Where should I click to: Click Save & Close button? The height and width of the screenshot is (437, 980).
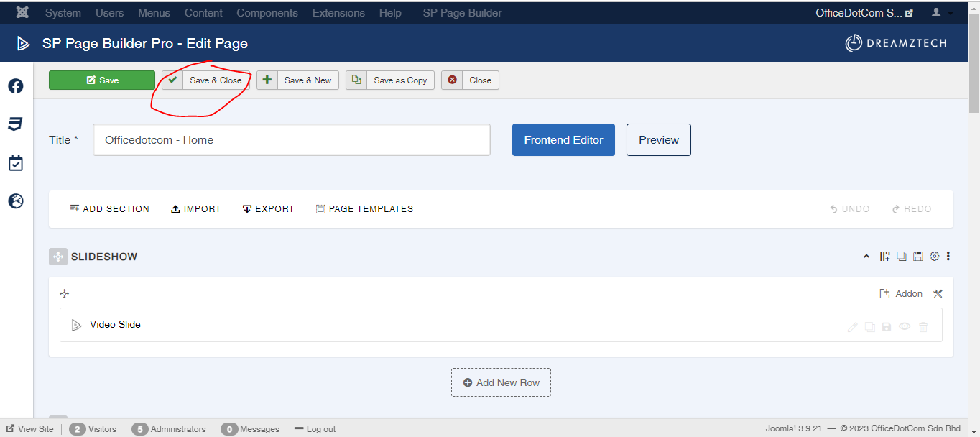pyautogui.click(x=206, y=80)
